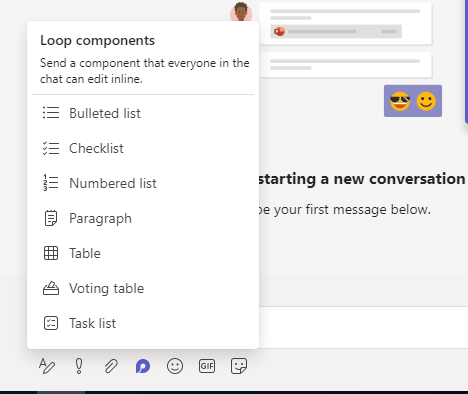468x394 pixels.
Task: Click the Task list icon
Action: [x=51, y=323]
